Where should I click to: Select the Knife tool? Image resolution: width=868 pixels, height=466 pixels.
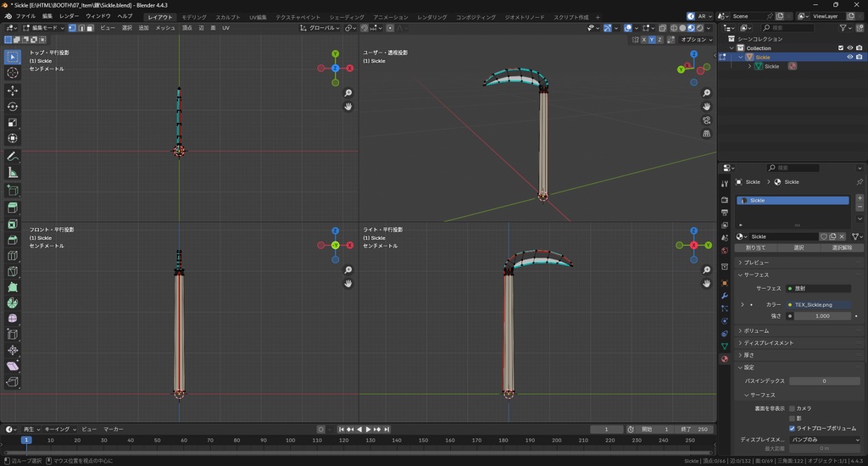[12, 271]
